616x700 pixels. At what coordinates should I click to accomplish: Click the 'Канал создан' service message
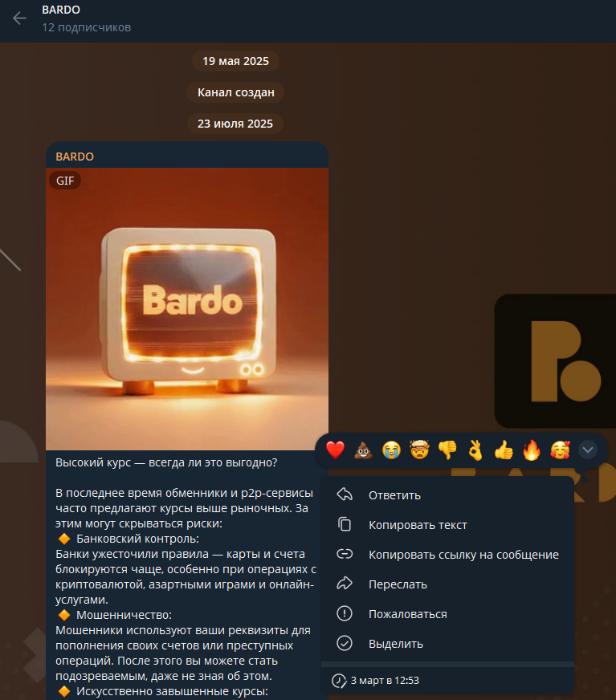236,92
